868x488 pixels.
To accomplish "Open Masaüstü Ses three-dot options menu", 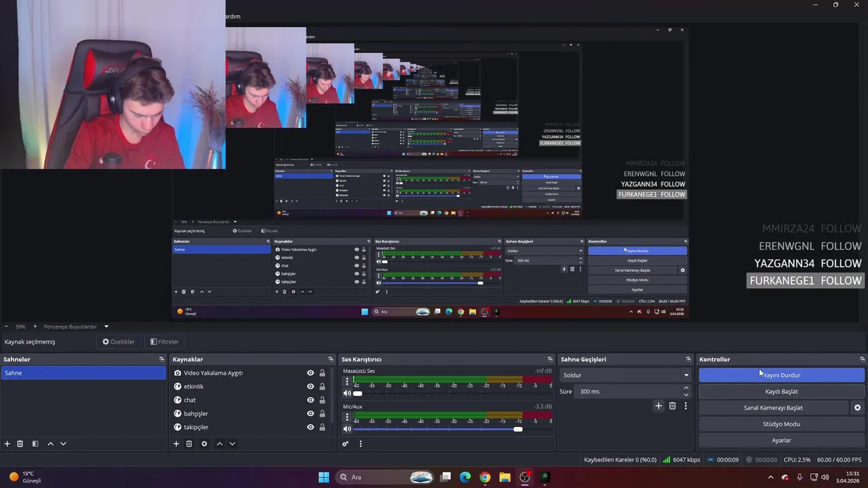I will coord(347,381).
